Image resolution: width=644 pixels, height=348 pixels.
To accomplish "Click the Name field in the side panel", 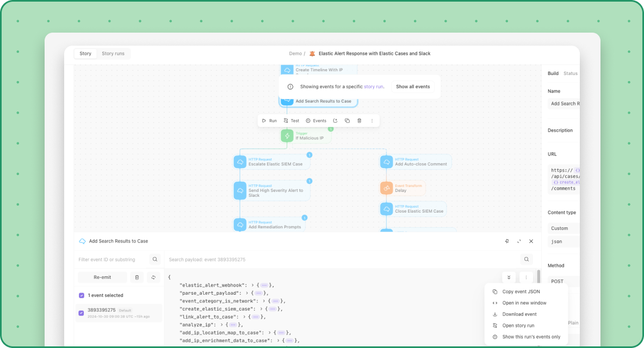I will coord(563,103).
